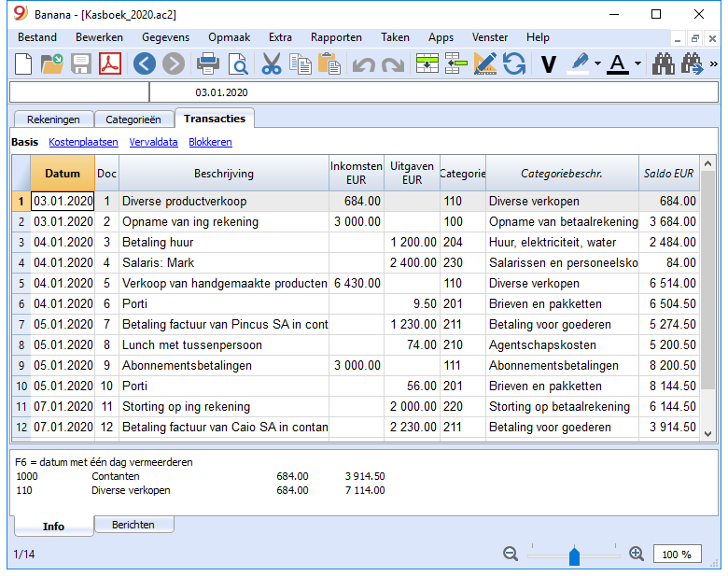Click the Find binoculars icon
728x576 pixels.
[663, 63]
